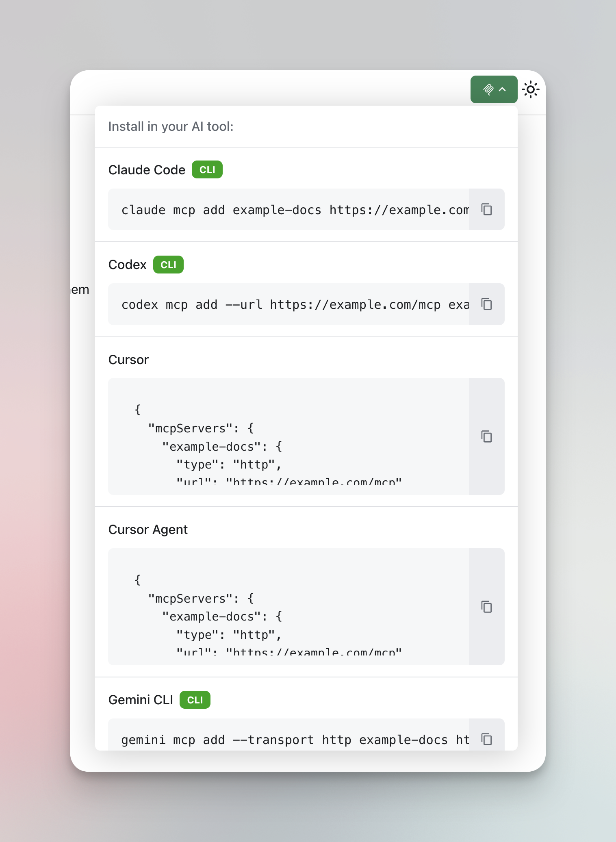
Task: Click the Cursor Agent "mcpServers" JSON line
Action: tap(201, 599)
